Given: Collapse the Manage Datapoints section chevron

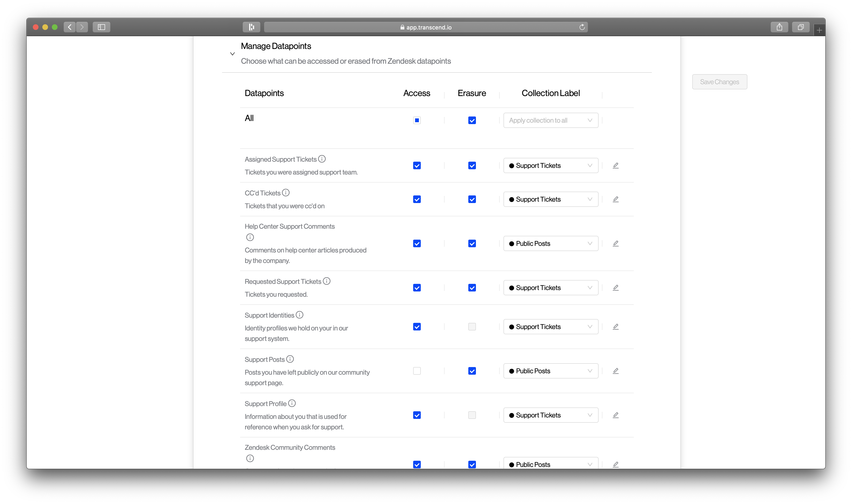Looking at the screenshot, I should tap(232, 54).
